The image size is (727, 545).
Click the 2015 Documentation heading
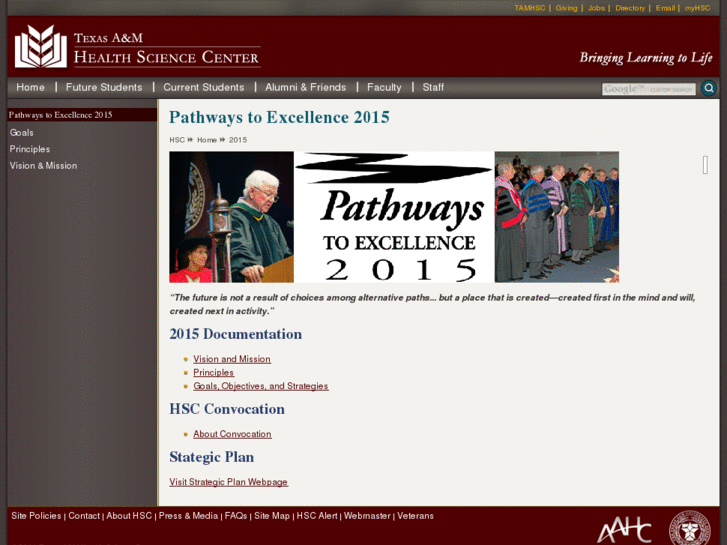point(236,334)
